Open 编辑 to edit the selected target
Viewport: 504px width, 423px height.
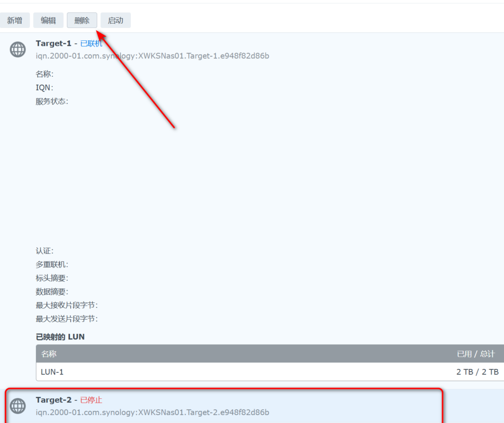tap(48, 21)
